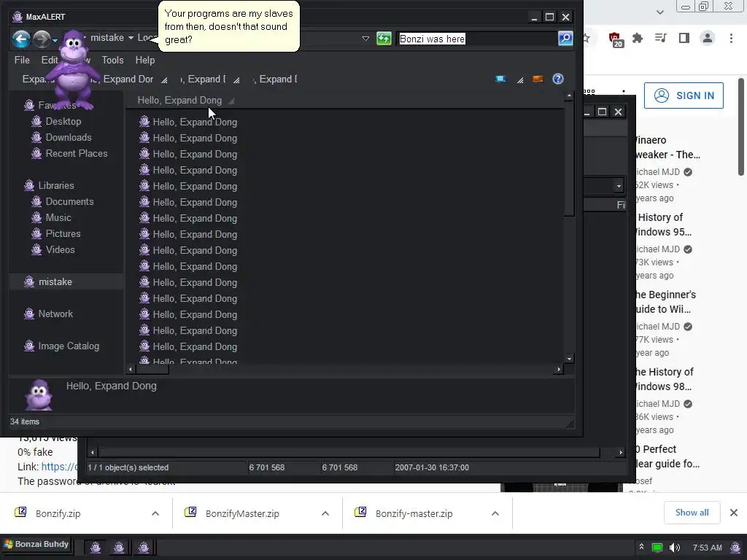Open the dropdown in the background dark window
Viewport: 747px width, 560px height.
click(x=619, y=186)
